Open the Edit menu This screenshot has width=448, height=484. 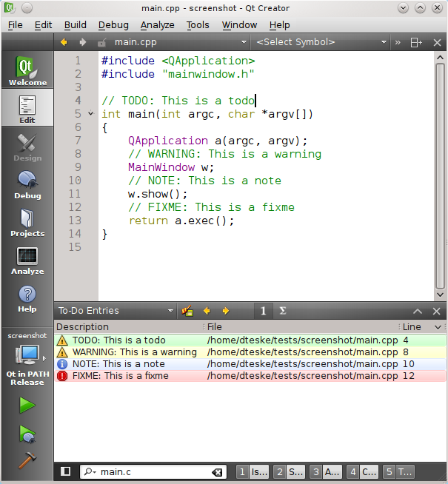coord(43,24)
